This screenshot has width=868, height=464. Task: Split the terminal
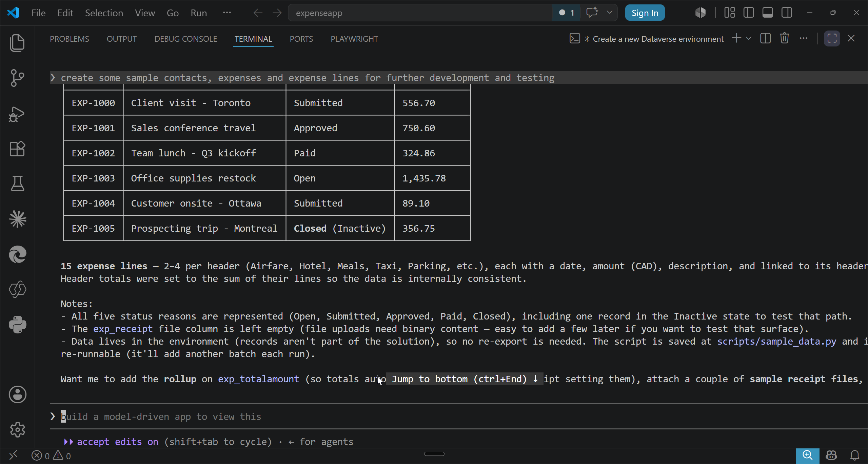(765, 38)
